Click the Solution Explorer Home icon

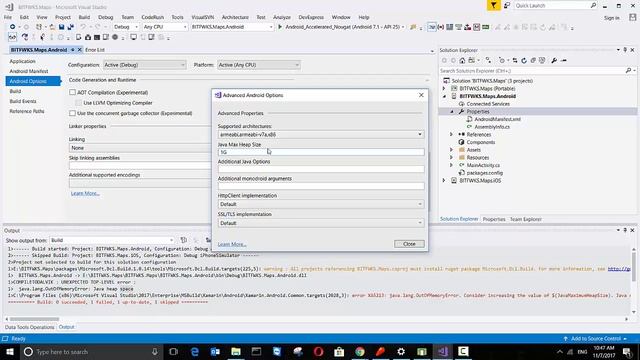[x=462, y=60]
